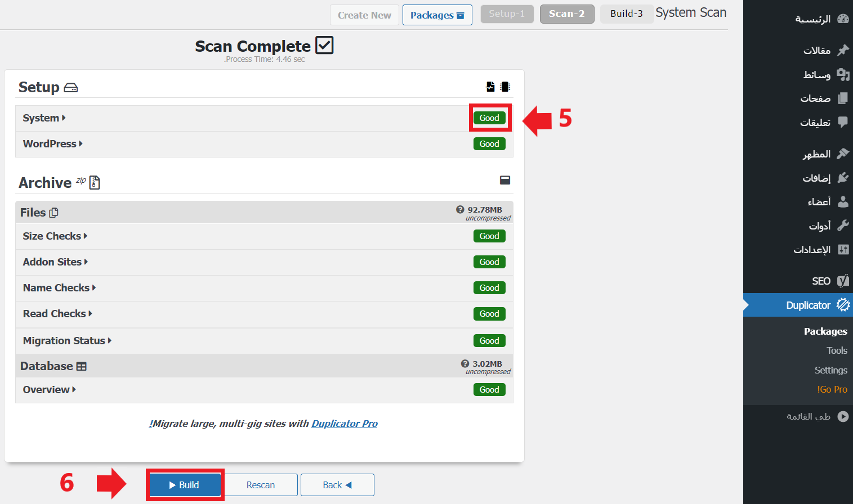Expand the Size Checks row
Image resolution: width=853 pixels, height=504 pixels.
click(x=55, y=236)
